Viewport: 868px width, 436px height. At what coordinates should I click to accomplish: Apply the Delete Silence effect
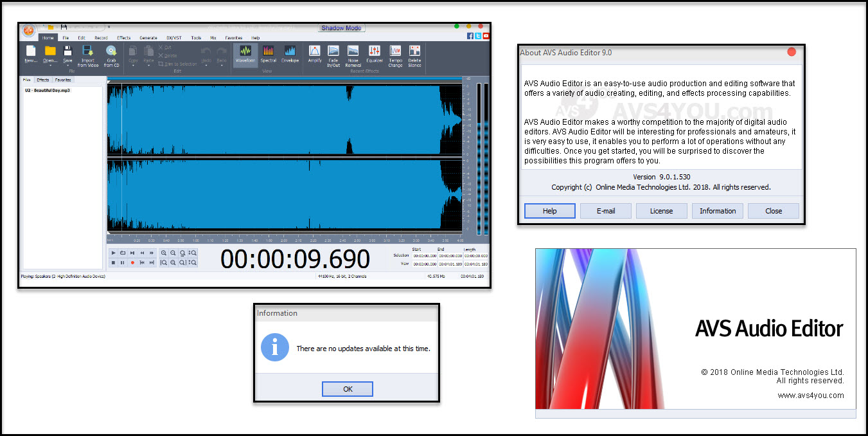414,55
